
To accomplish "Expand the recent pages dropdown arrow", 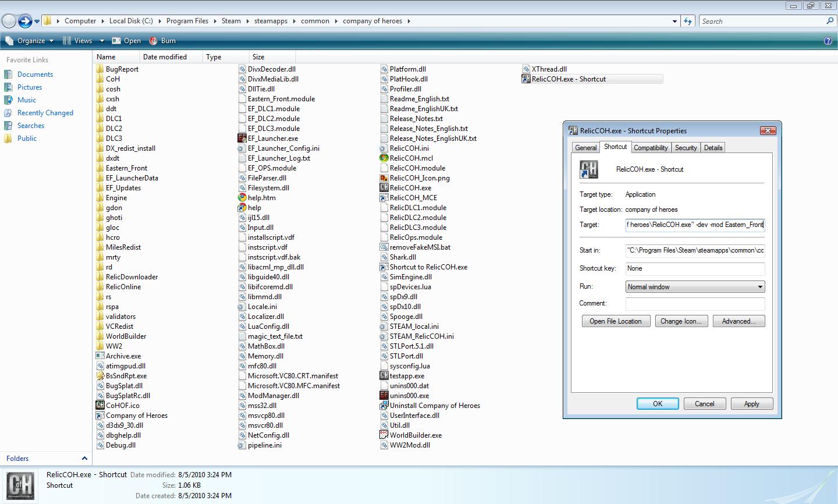I will 37,22.
